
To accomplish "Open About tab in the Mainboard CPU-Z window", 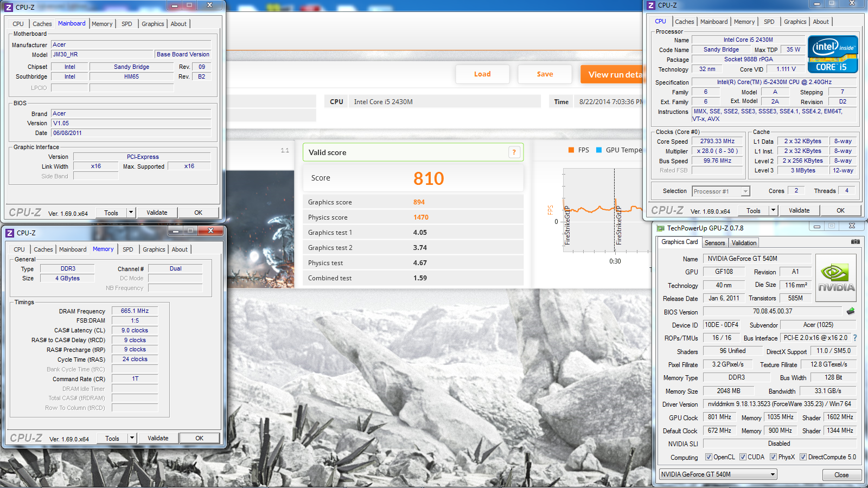I will [x=178, y=24].
